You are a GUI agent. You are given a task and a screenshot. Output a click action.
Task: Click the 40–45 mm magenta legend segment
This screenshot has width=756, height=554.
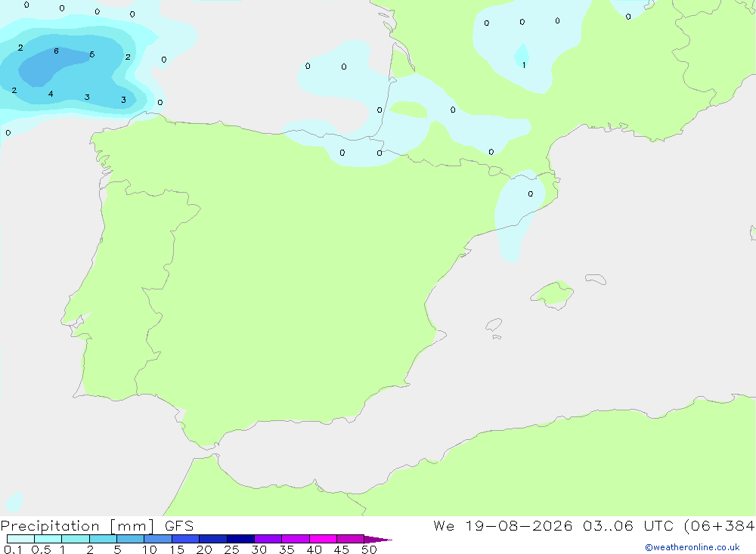pos(323,539)
